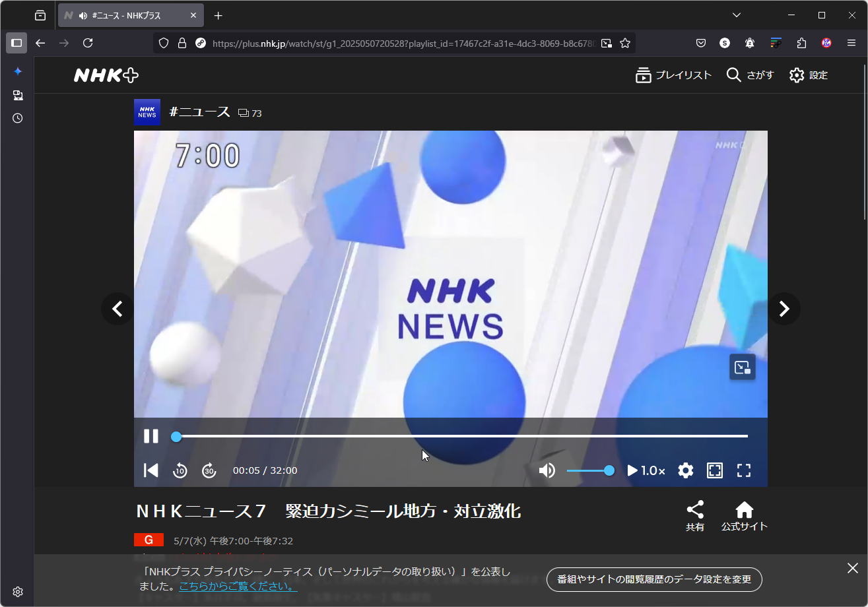
Task: Open the Firefox hamburger menu
Action: (x=851, y=42)
